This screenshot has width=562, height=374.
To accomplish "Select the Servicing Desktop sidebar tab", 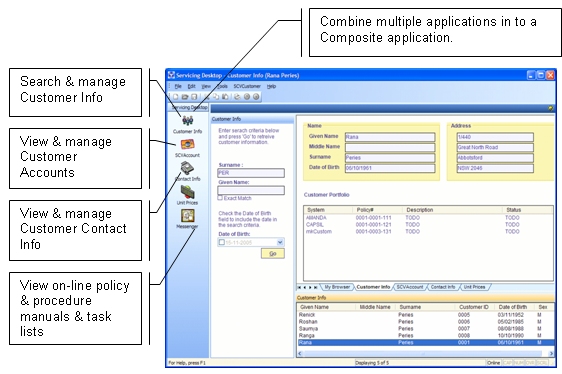I will point(189,107).
